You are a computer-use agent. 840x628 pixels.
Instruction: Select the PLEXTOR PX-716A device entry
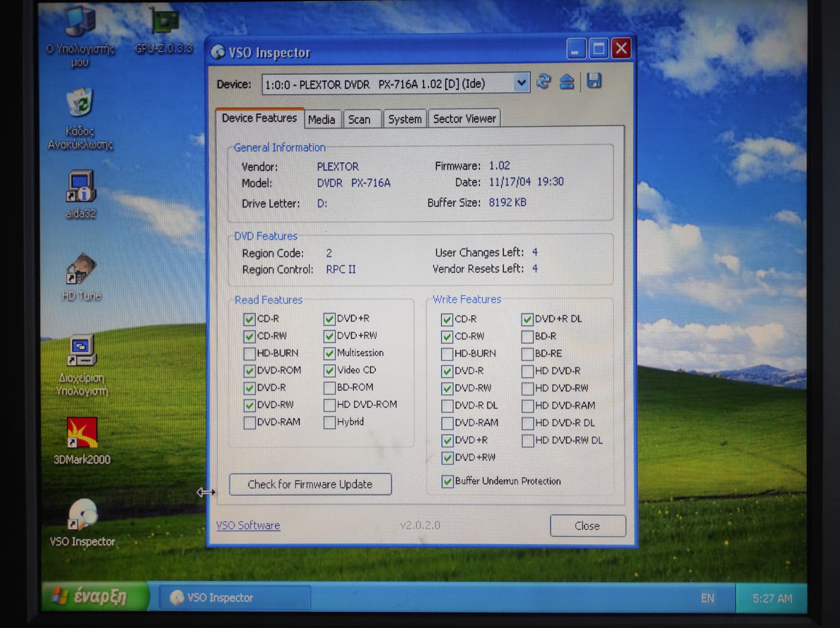[x=384, y=83]
